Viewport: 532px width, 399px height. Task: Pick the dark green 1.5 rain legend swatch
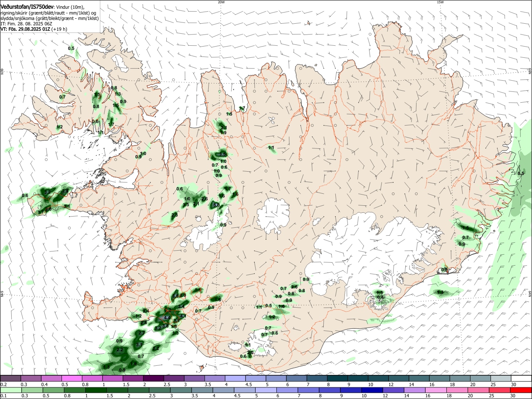click(117, 390)
